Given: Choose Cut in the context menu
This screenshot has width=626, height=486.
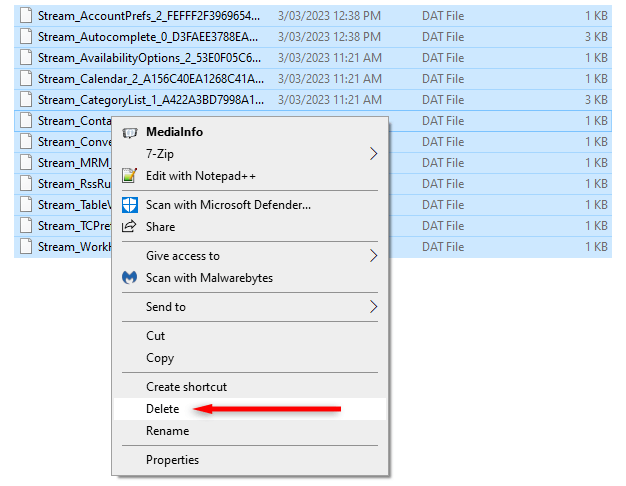Looking at the screenshot, I should point(156,336).
